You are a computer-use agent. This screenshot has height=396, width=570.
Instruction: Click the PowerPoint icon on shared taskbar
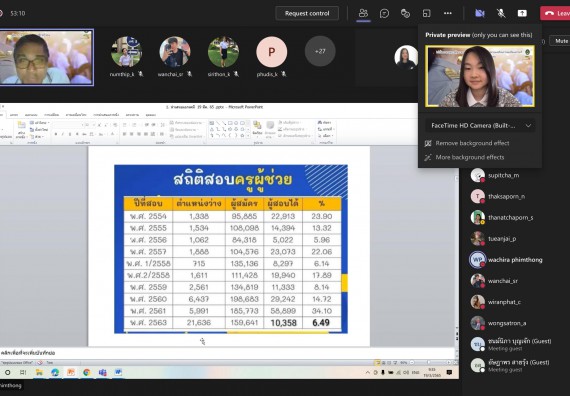(x=71, y=372)
